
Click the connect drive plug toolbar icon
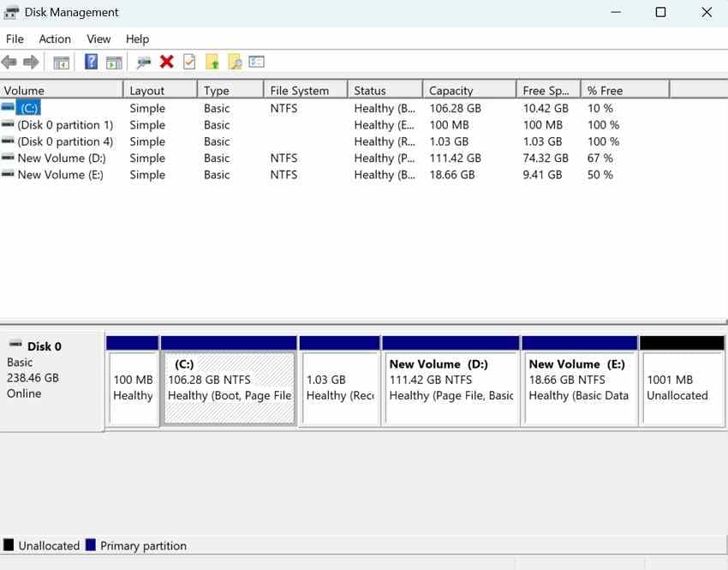pos(144,62)
